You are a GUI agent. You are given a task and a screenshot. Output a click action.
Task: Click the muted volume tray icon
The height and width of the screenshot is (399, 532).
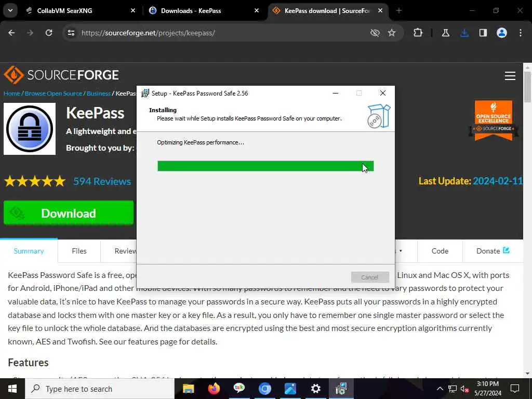[464, 389]
